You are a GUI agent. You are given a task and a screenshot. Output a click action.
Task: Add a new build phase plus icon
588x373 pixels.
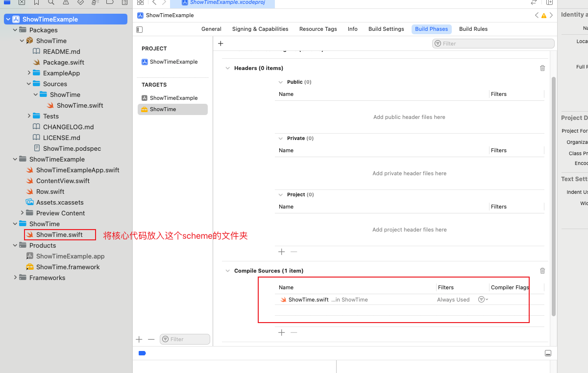click(x=220, y=44)
